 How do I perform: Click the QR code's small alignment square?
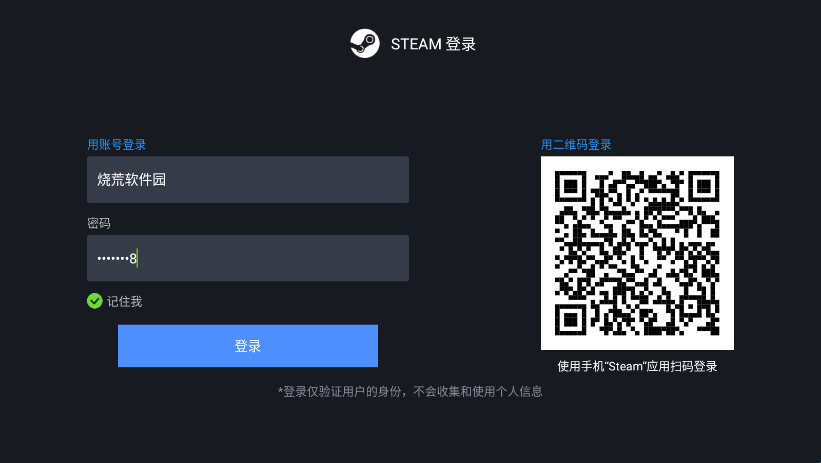(x=691, y=306)
